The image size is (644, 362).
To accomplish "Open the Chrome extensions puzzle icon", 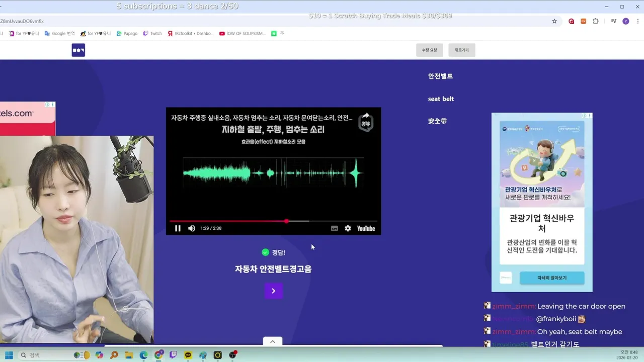I will 596,21.
